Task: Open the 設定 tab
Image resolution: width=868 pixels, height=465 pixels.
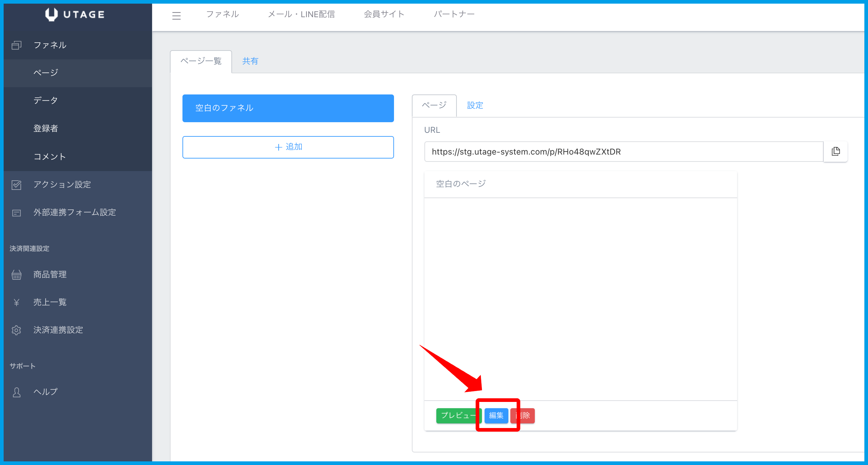Action: (x=475, y=106)
